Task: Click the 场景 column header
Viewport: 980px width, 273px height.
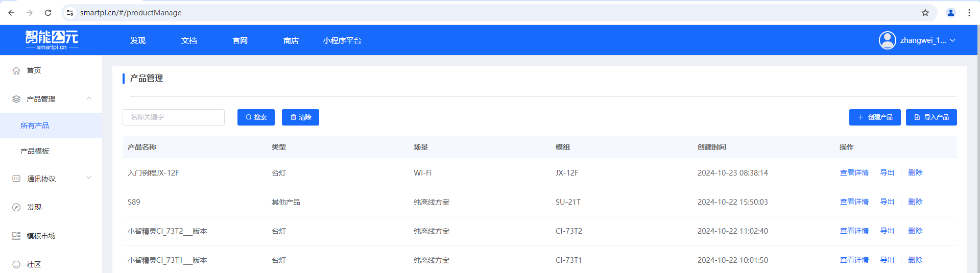Action: [421, 147]
